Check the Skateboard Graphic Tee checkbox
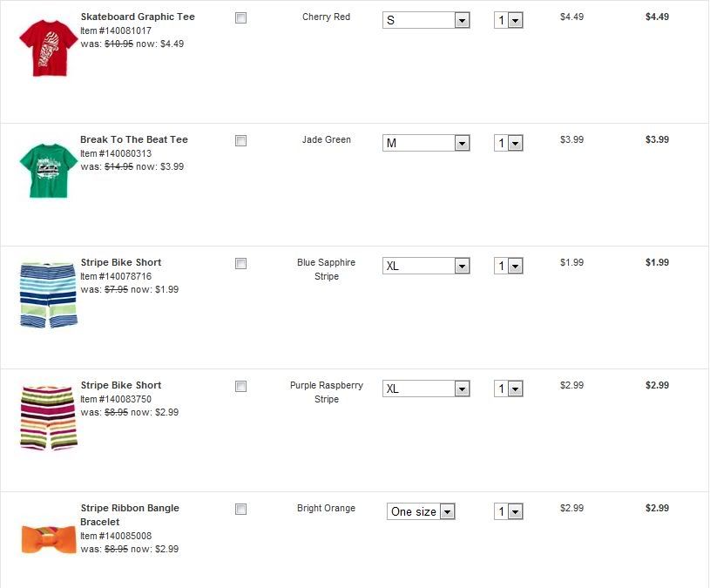The width and height of the screenshot is (710, 588). [241, 18]
